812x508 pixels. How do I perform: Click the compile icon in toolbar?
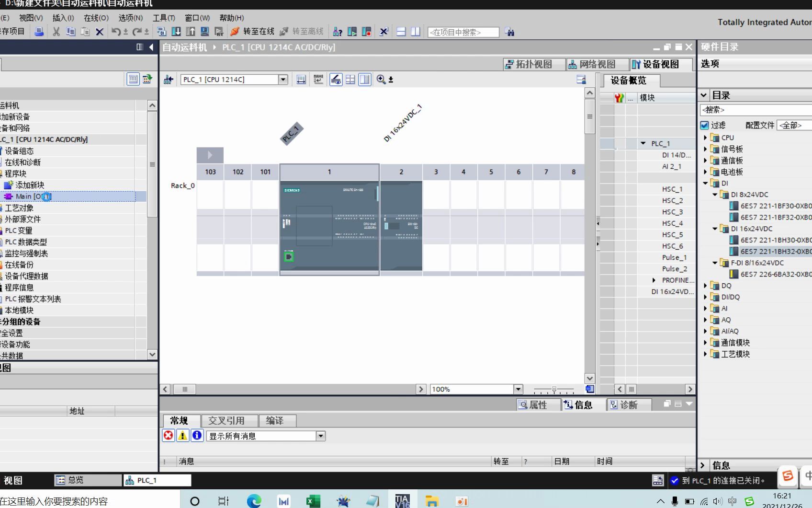click(161, 32)
